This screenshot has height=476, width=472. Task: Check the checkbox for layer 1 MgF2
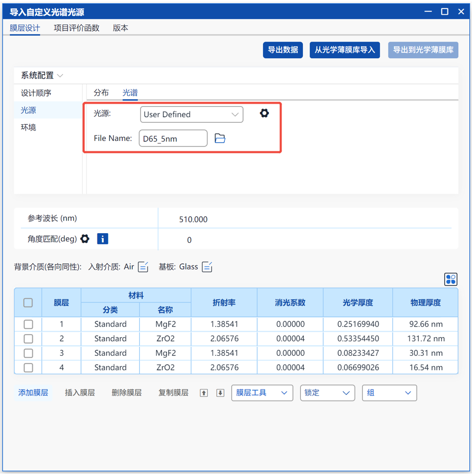(28, 324)
